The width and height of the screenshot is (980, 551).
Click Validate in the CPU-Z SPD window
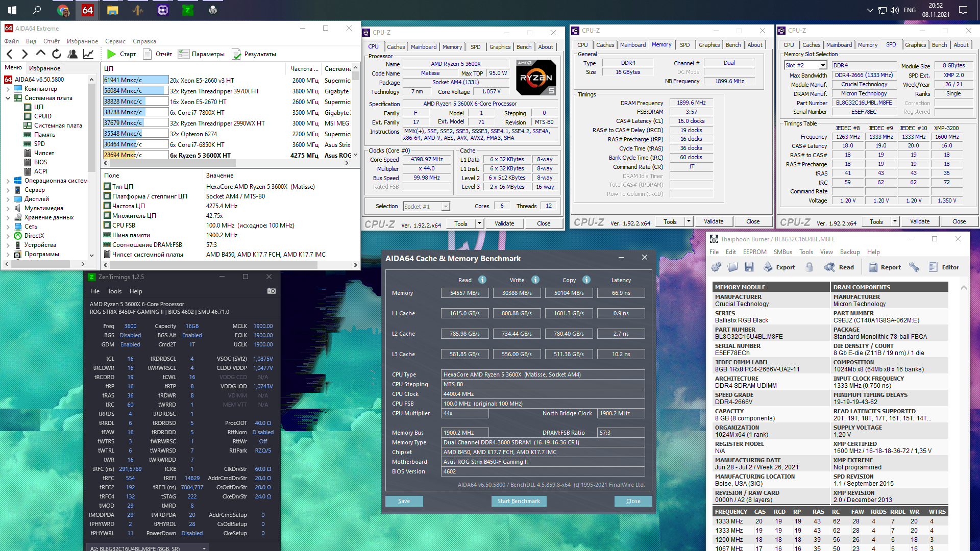click(919, 221)
